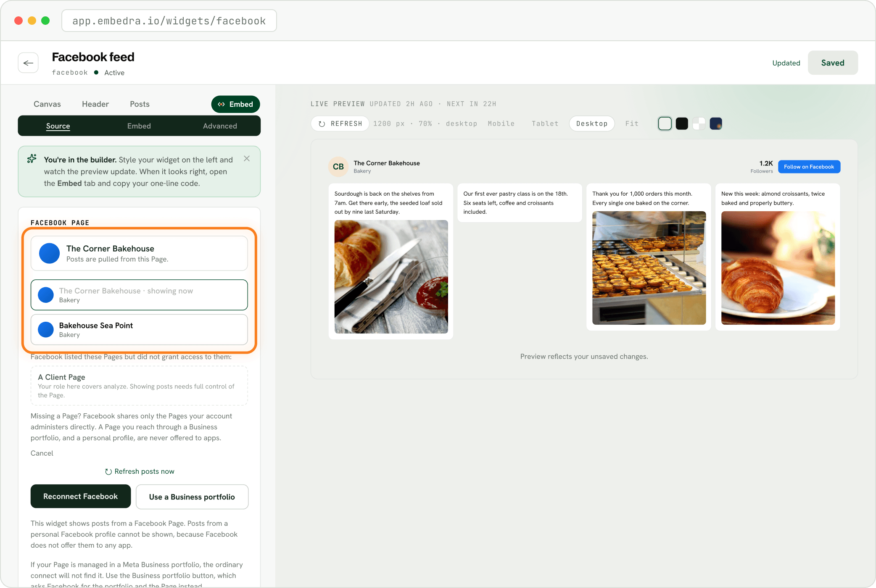Select the transparent checkered background swatch
The width and height of the screenshot is (876, 588).
coord(699,123)
